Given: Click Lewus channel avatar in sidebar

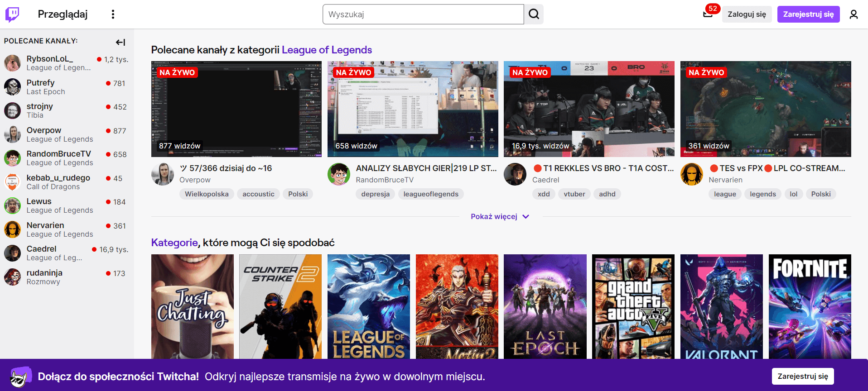Looking at the screenshot, I should (x=13, y=205).
